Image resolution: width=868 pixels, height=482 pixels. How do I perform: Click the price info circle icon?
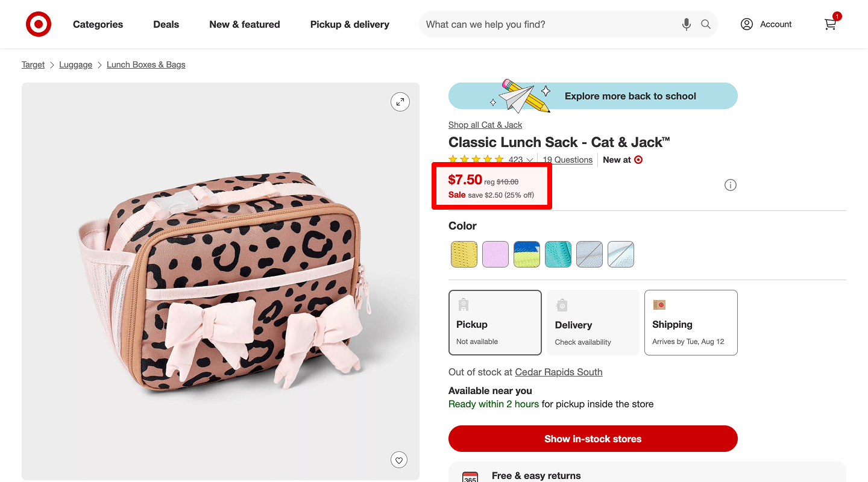[730, 185]
